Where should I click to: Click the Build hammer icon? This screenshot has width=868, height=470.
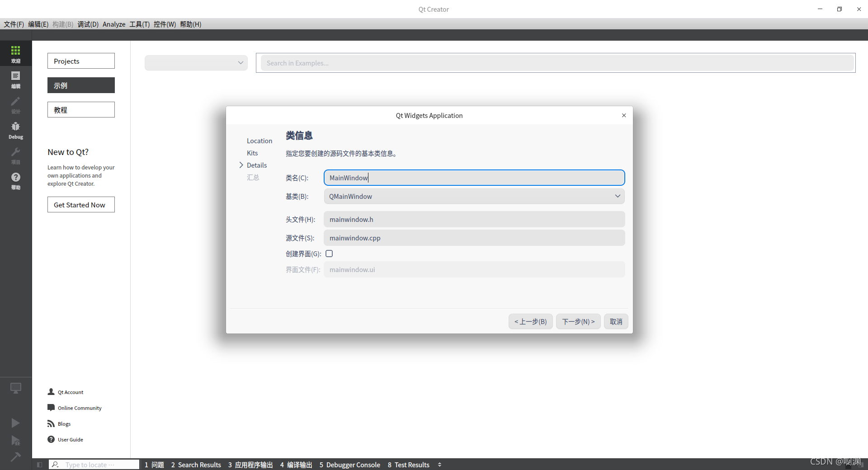(x=15, y=457)
